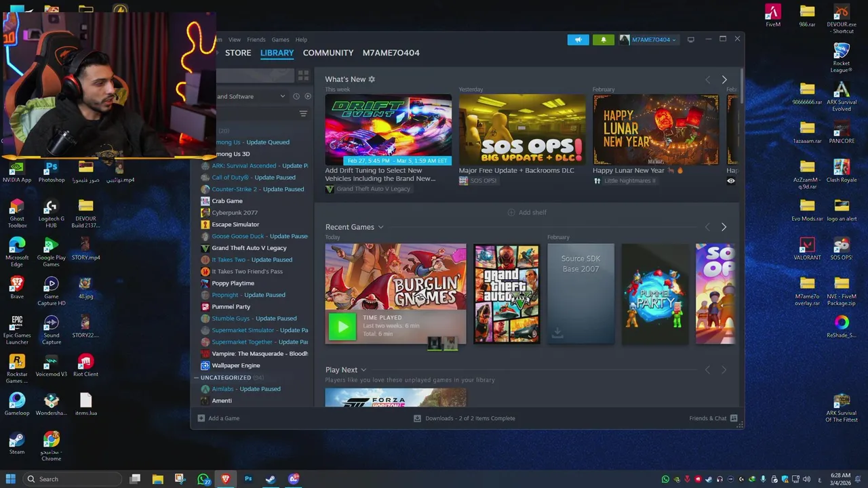Go to next Recent Games arrow

pos(724,227)
